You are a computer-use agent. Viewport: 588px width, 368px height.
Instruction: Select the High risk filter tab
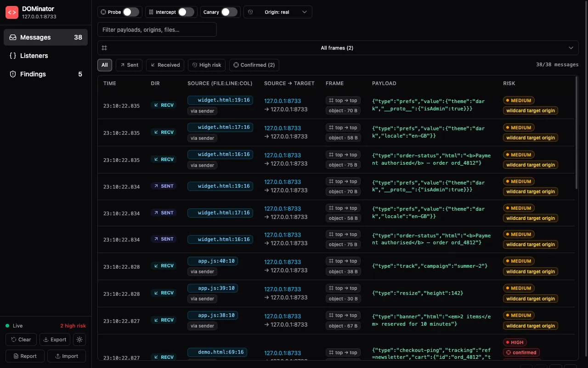207,65
